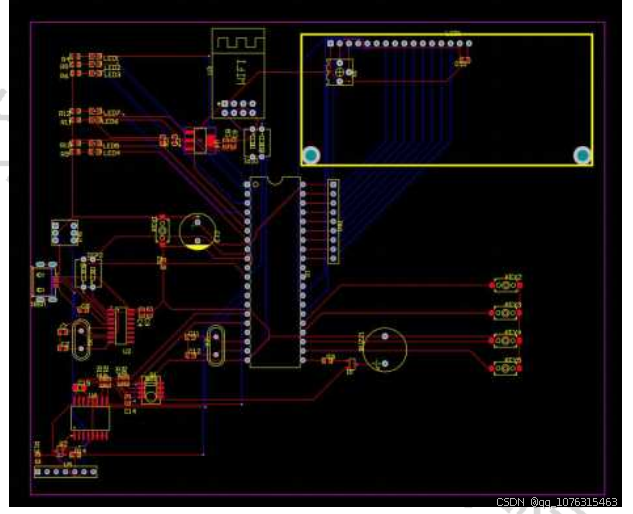Click the LED6 silkscreen label
Viewport: 633px width, 514px height.
tap(111, 121)
